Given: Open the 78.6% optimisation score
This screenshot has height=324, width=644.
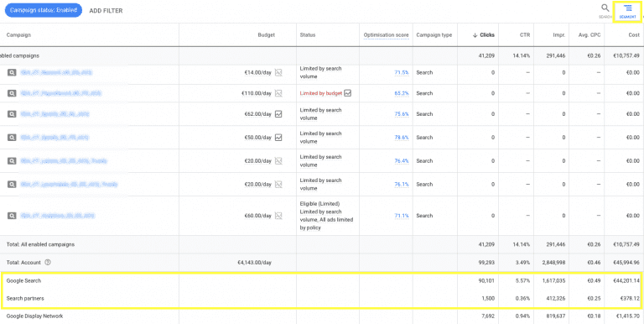Looking at the screenshot, I should point(402,138).
